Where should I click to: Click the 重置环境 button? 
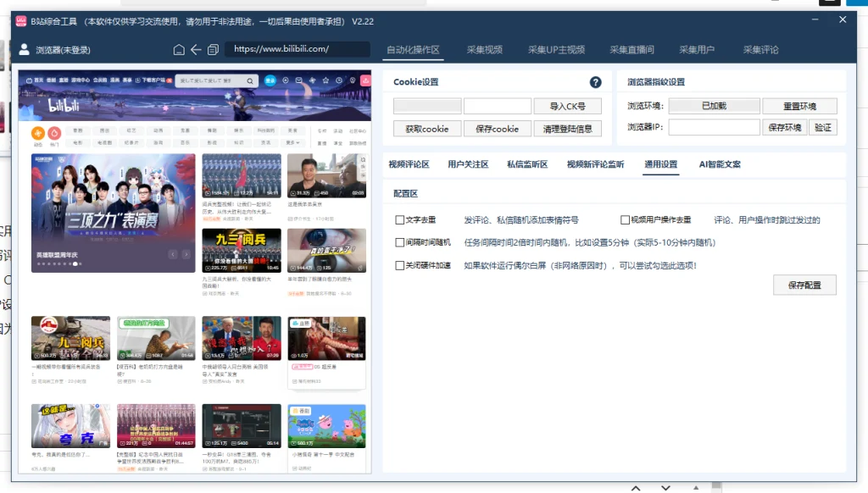pos(799,106)
